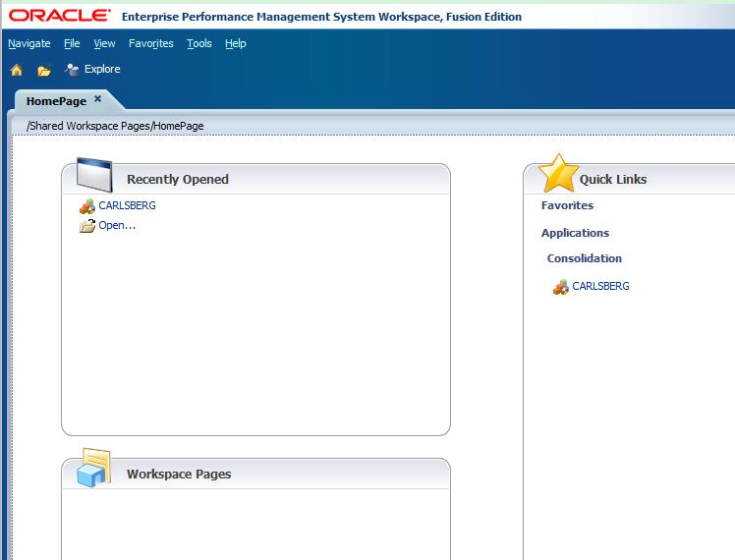Open the Favorites menu
This screenshot has width=735, height=560.
pos(151,43)
